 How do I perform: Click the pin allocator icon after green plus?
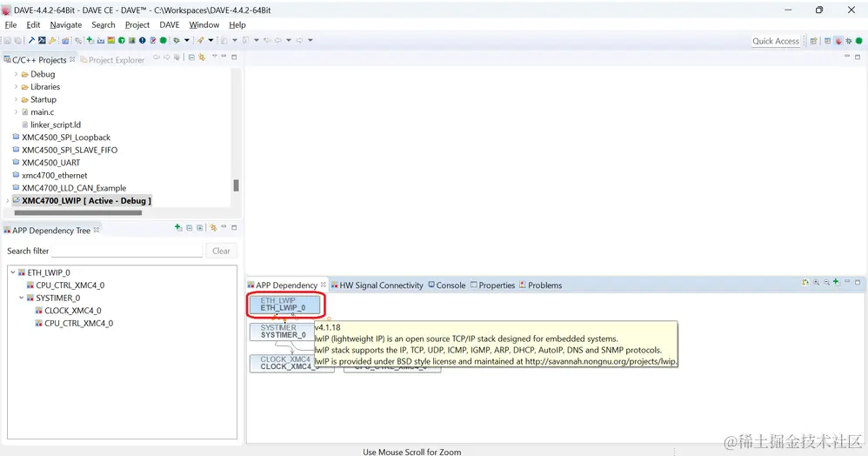pyautogui.click(x=100, y=40)
